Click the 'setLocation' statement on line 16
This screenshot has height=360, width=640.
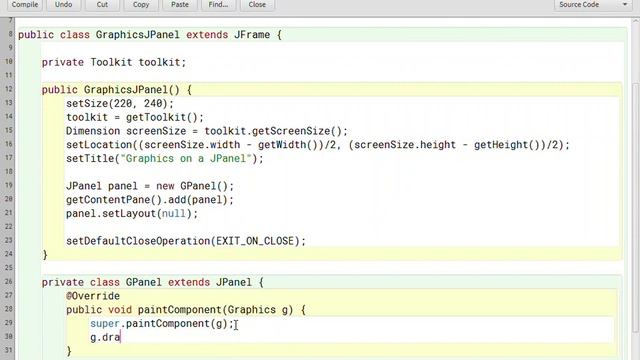click(x=318, y=145)
